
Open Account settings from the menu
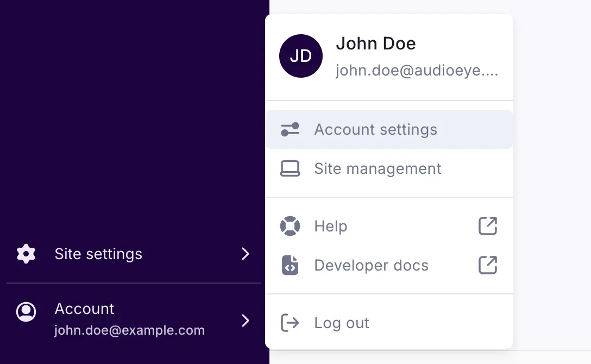point(375,129)
